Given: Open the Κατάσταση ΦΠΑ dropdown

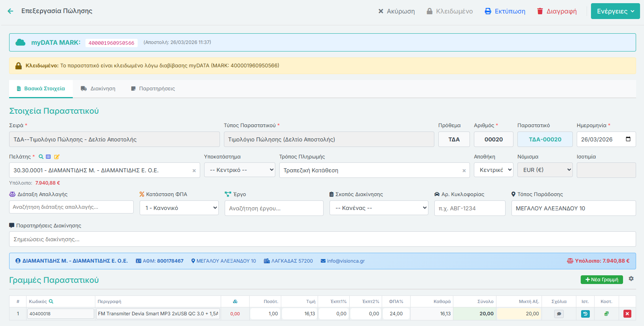Looking at the screenshot, I should (179, 208).
